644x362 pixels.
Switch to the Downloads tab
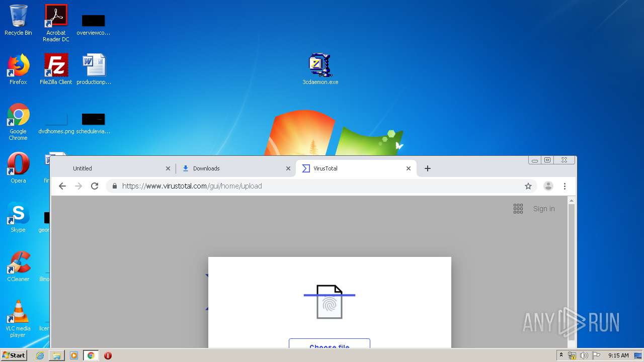(236, 168)
